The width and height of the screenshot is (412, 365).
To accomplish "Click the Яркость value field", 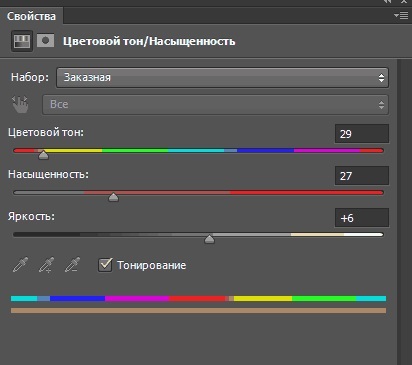I will (362, 218).
